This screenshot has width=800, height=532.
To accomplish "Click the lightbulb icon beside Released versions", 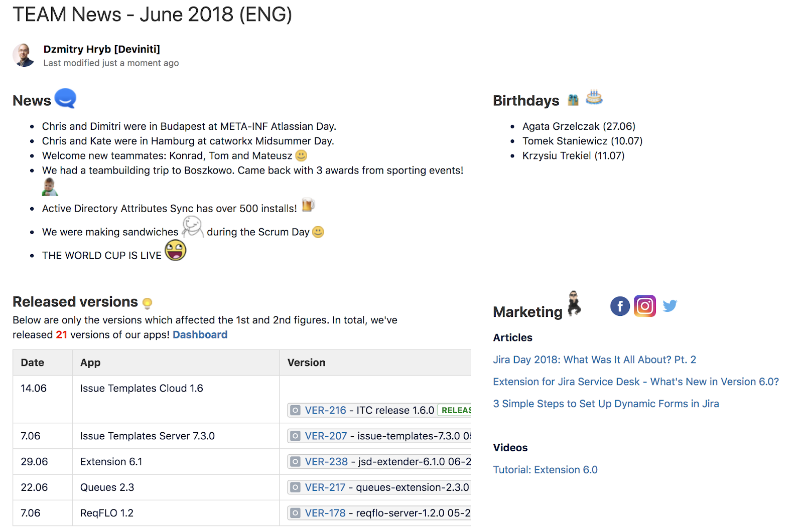I will [147, 303].
